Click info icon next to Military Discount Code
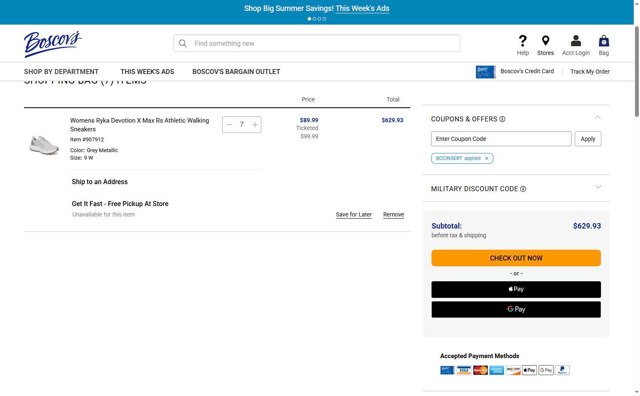Screen dimensions: 640x396 tap(523, 189)
